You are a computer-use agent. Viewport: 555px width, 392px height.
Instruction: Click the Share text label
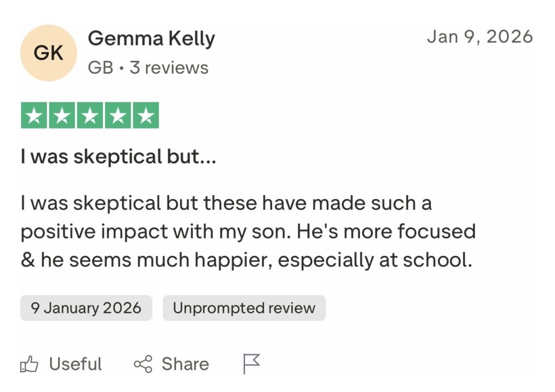[x=185, y=364]
